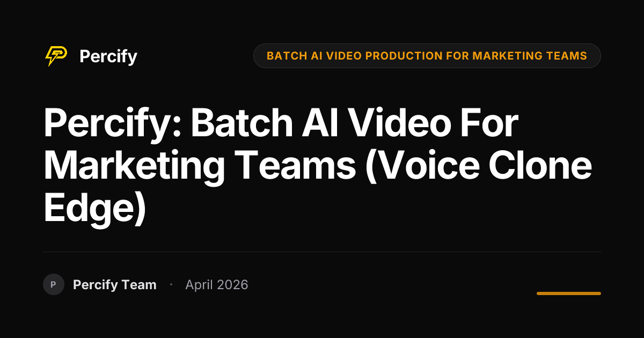
Task: Click the April 2026 publish date
Action: [217, 285]
